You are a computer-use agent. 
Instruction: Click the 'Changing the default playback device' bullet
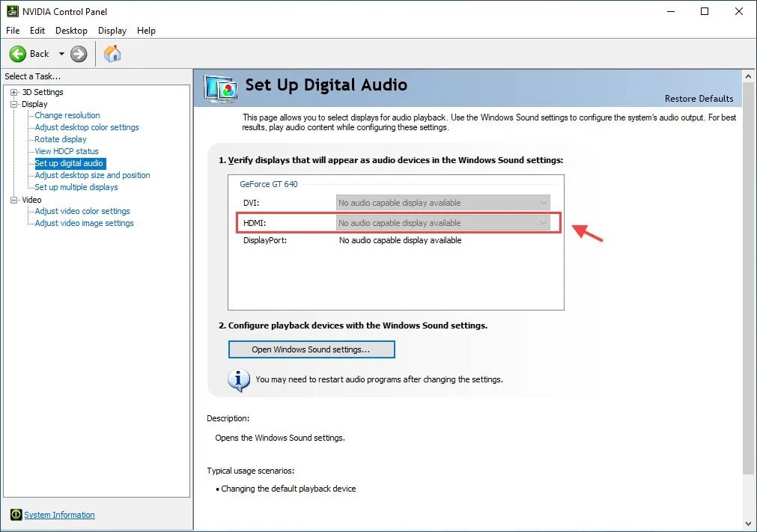point(288,489)
